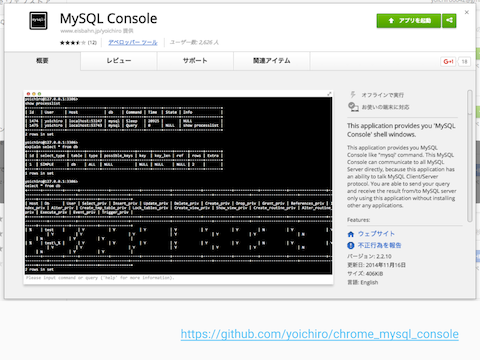The image size is (480, 360).
Task: Open the github.com chrome_mysql_console link
Action: click(320, 334)
